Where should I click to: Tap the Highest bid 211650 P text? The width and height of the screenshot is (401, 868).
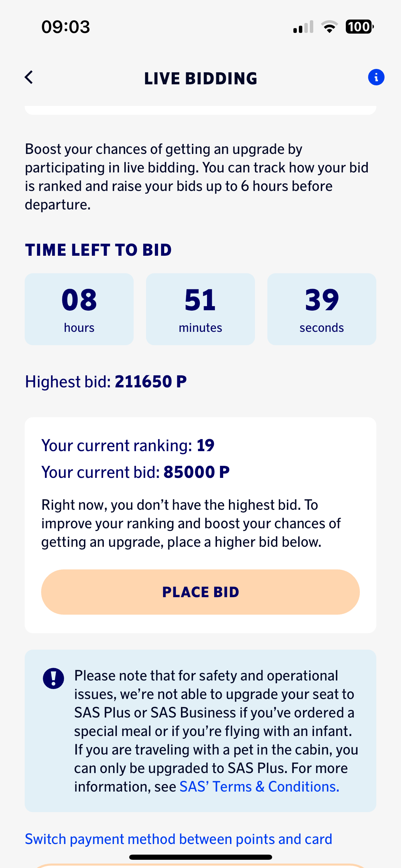click(106, 382)
